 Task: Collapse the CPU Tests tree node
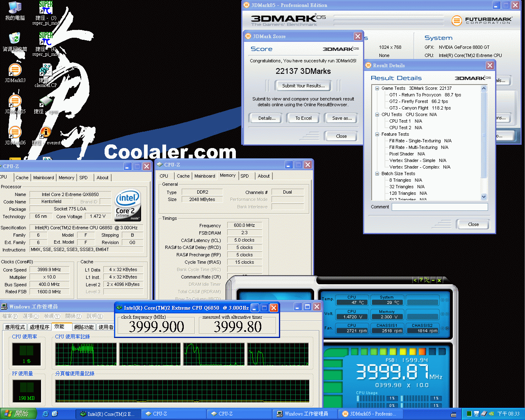pyautogui.click(x=377, y=114)
